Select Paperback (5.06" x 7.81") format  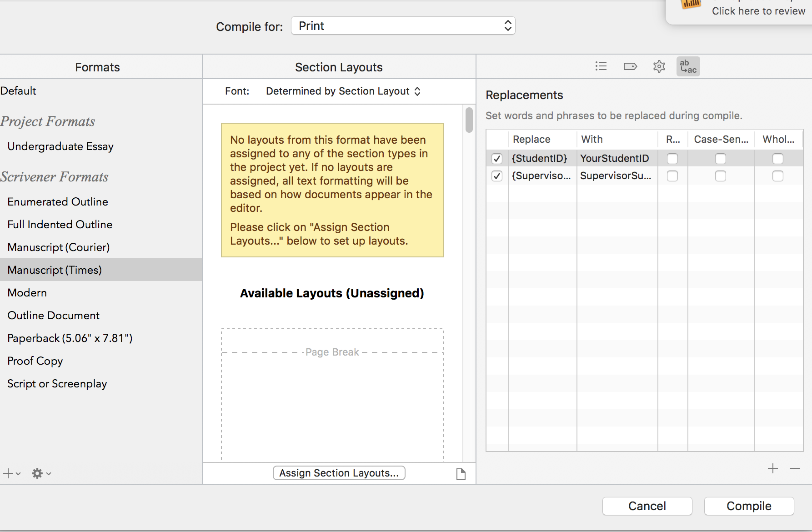101,338
